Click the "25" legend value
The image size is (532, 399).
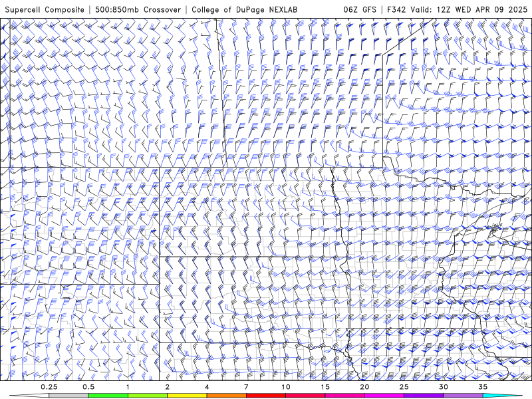(404, 387)
